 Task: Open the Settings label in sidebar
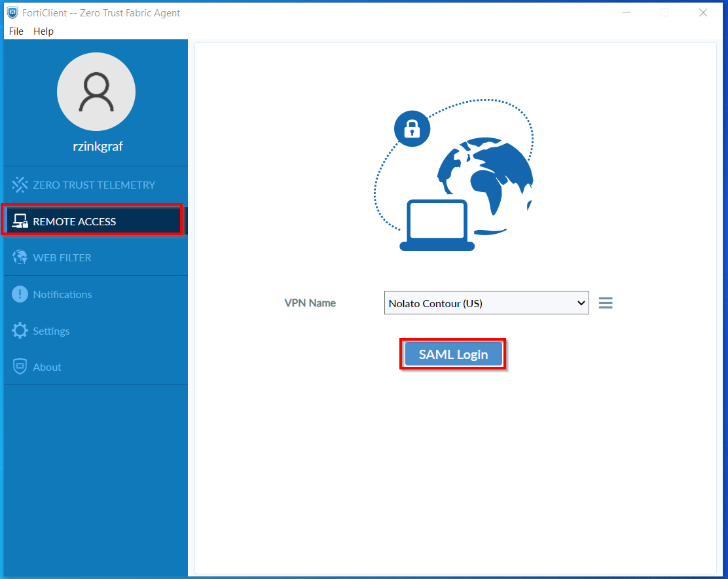[52, 331]
